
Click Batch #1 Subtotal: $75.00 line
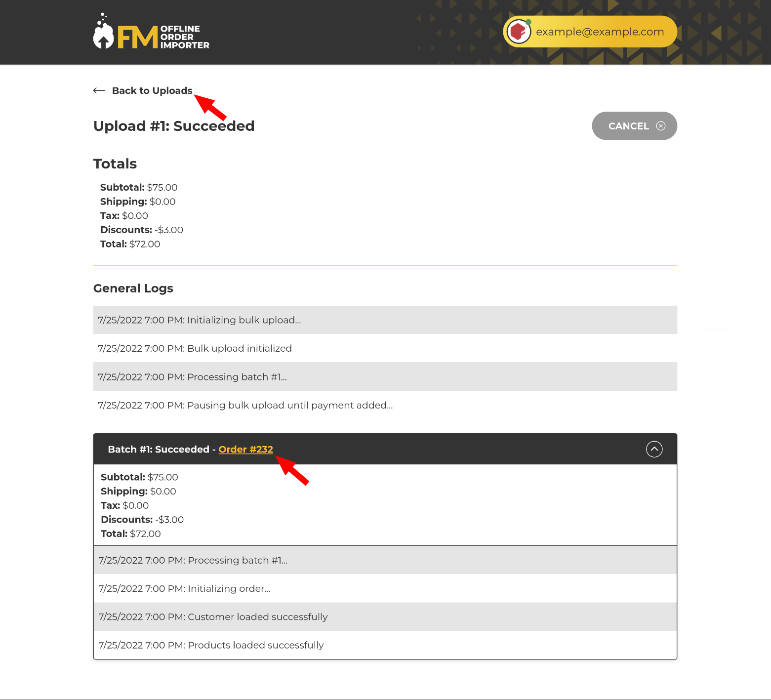[x=139, y=477]
